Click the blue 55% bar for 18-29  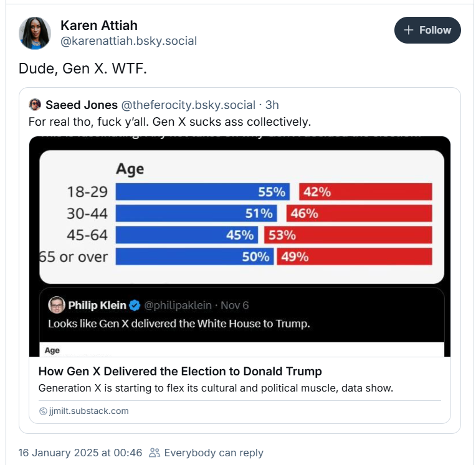point(202,192)
